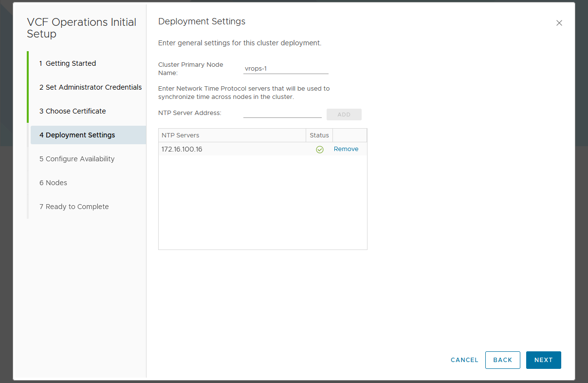Screen dimensions: 588x383
Task: Click the Status column header
Action: click(x=319, y=135)
